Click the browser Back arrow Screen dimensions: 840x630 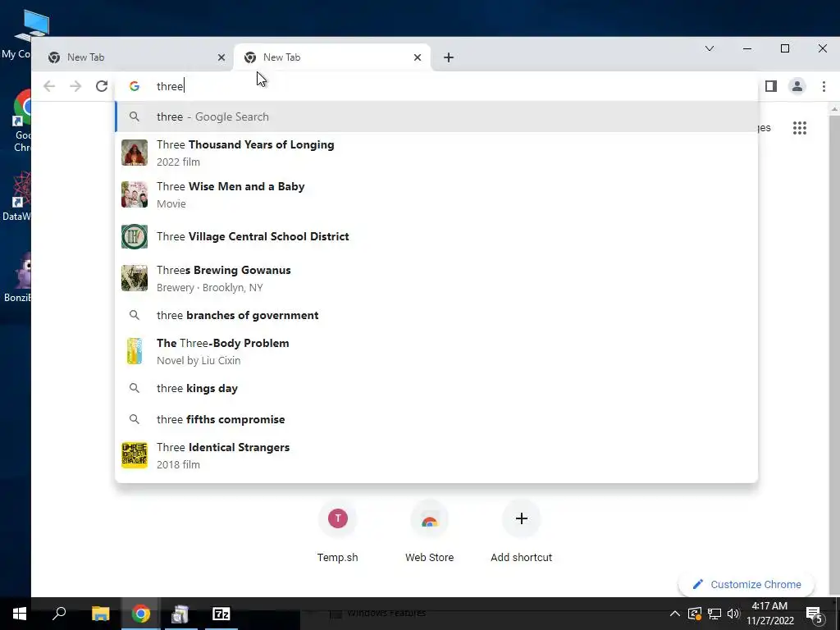tap(48, 86)
